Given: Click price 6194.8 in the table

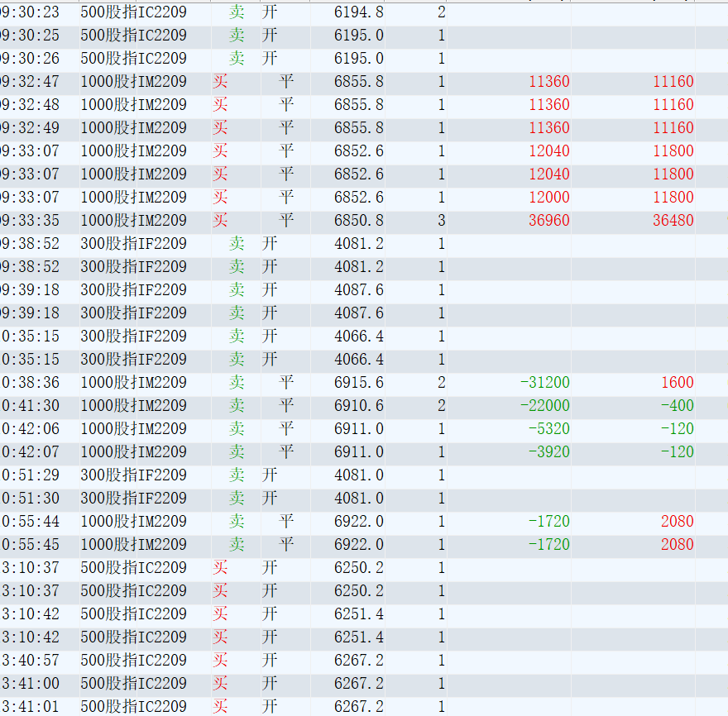Looking at the screenshot, I should coord(359,12).
